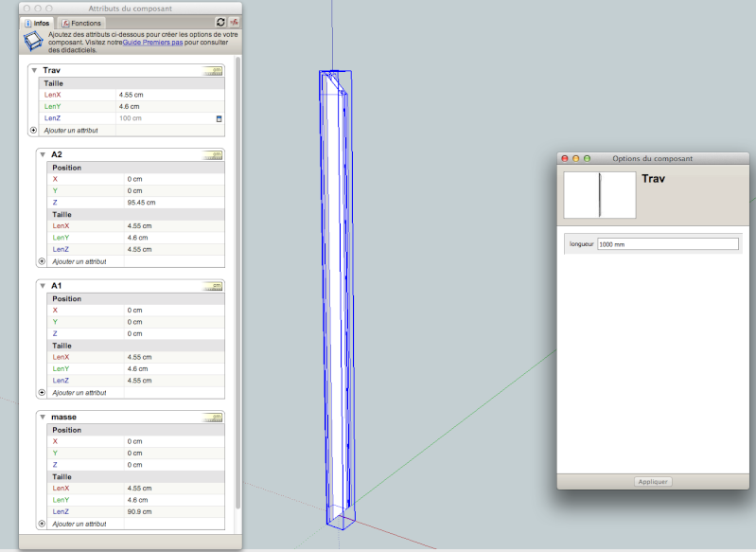756x552 pixels.
Task: Collapse the masse section triangle
Action: click(43, 417)
